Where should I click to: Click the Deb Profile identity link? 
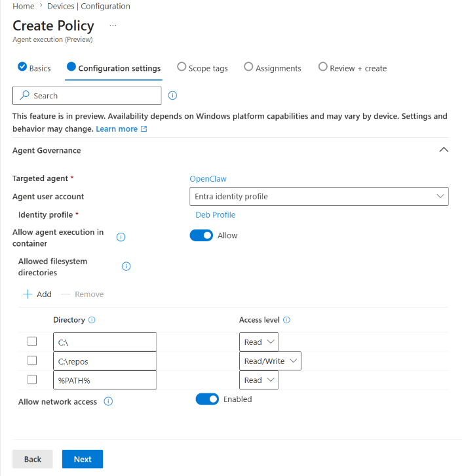point(216,215)
